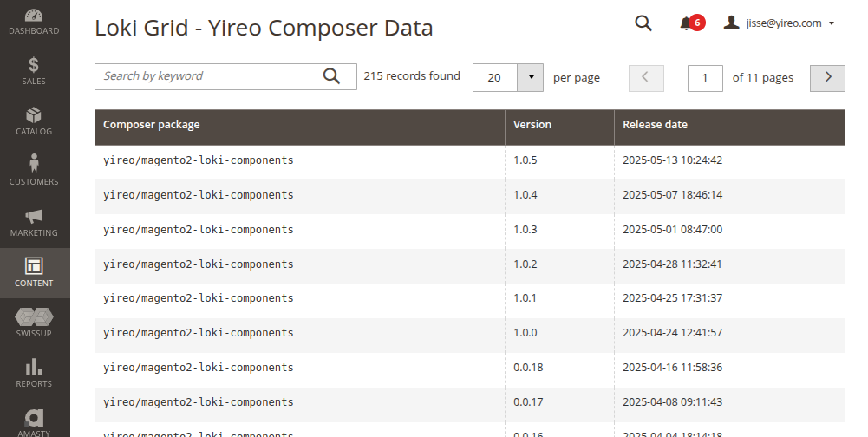The width and height of the screenshot is (868, 437).
Task: Open the Dashboard gauge icon in sidebar
Action: tap(34, 16)
